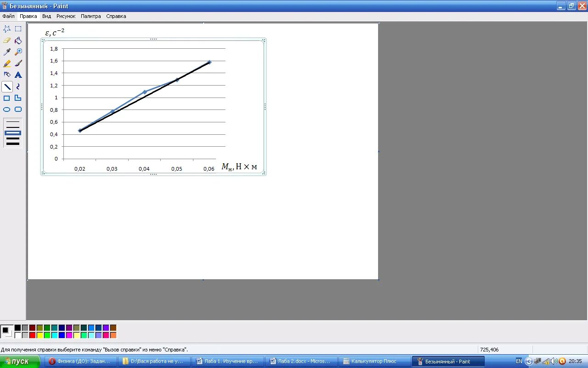Pick the light gray color swatch
588x368 pixels.
tap(25, 335)
